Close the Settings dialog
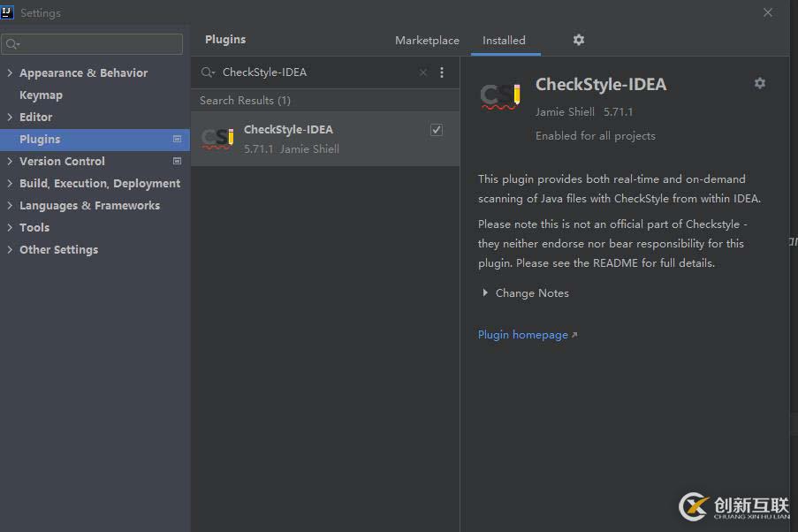The width and height of the screenshot is (798, 532). pos(767,12)
